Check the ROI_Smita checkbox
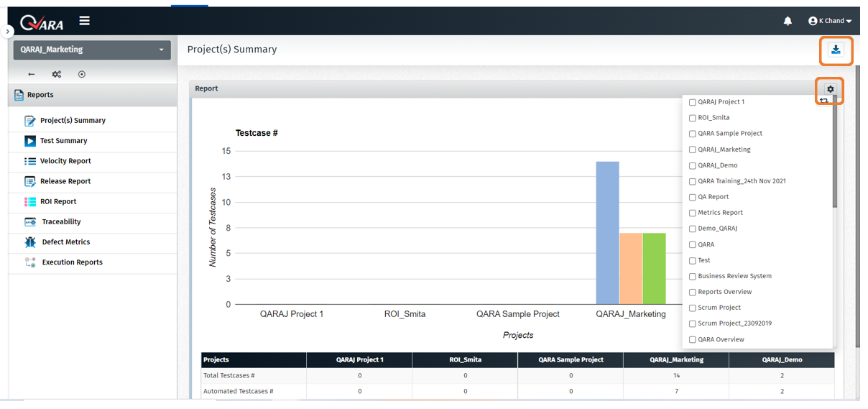Screen dimensions: 868x409 pyautogui.click(x=692, y=118)
